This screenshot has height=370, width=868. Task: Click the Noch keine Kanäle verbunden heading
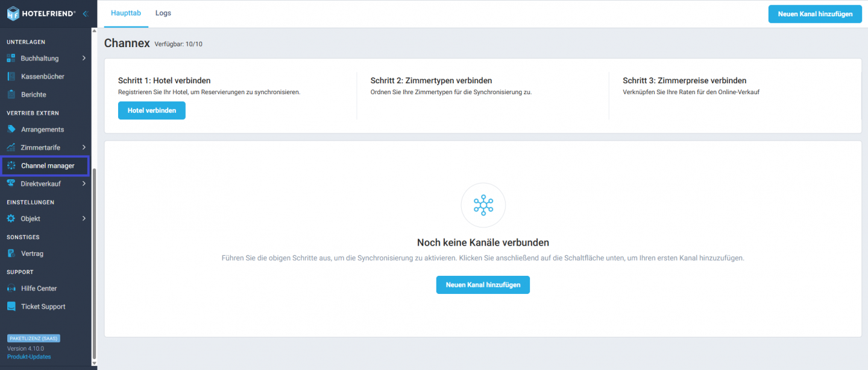click(x=483, y=243)
